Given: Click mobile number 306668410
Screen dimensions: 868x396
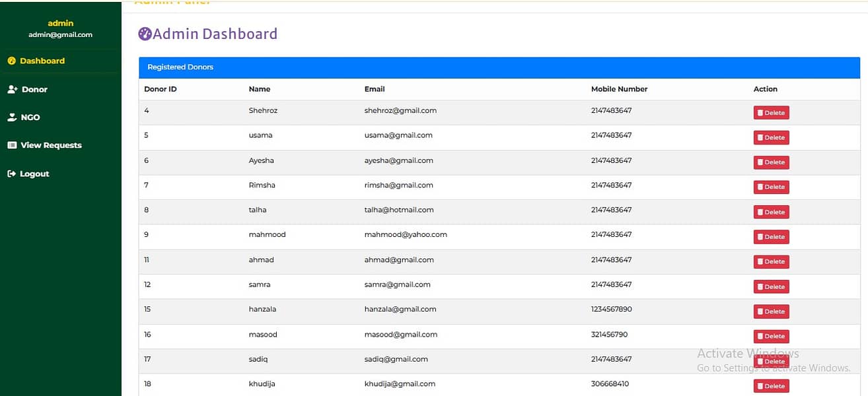Looking at the screenshot, I should 610,383.
